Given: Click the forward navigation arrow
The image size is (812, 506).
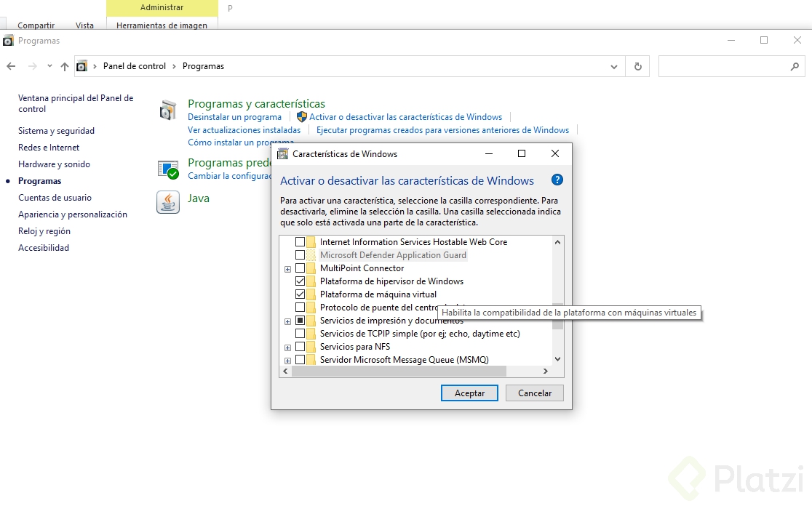Looking at the screenshot, I should (32, 66).
